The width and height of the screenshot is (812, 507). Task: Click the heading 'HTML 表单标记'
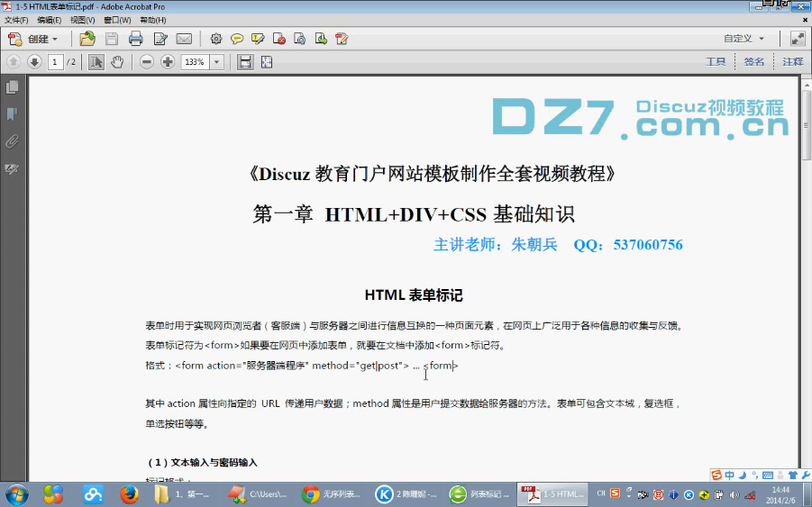pos(414,294)
